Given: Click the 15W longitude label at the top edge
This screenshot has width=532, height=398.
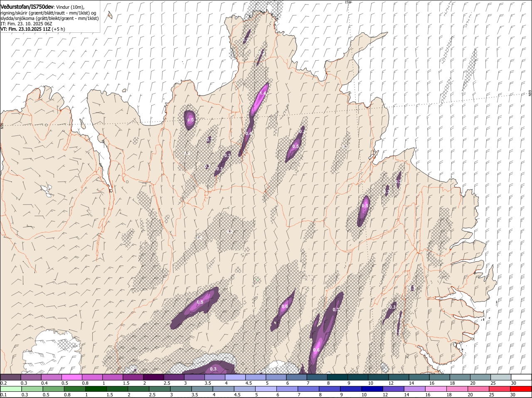Looking at the screenshot, I should [348, 2].
